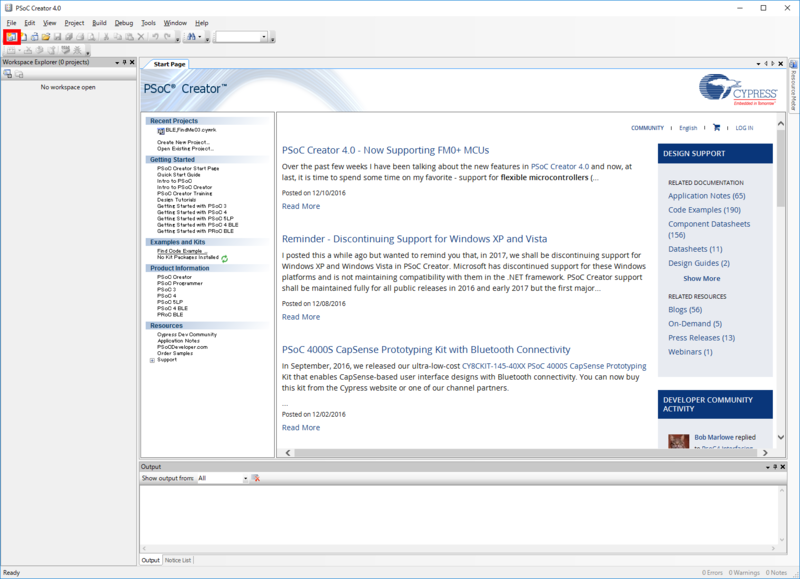Click the start page vertical scrollbar down arrow
The image size is (800, 579).
[781, 437]
